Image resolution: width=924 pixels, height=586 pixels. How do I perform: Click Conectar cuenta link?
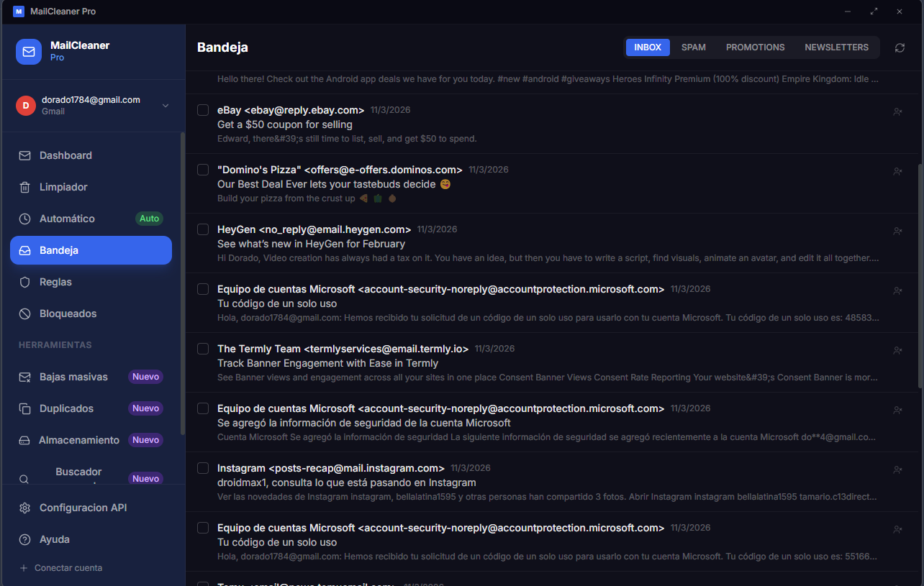68,568
